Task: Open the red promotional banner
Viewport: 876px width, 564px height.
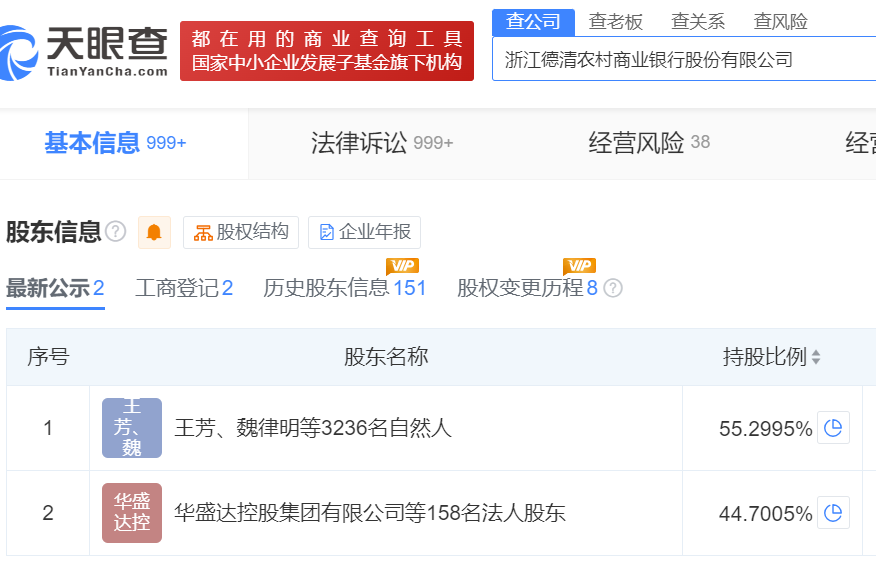Action: [x=327, y=51]
